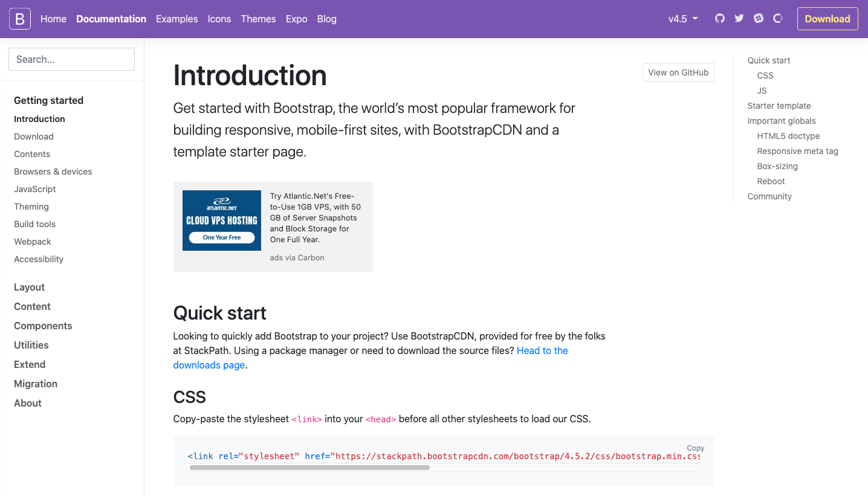Viewport: 868px width, 496px height.
Task: Click the Quick start heading
Action: tap(219, 313)
